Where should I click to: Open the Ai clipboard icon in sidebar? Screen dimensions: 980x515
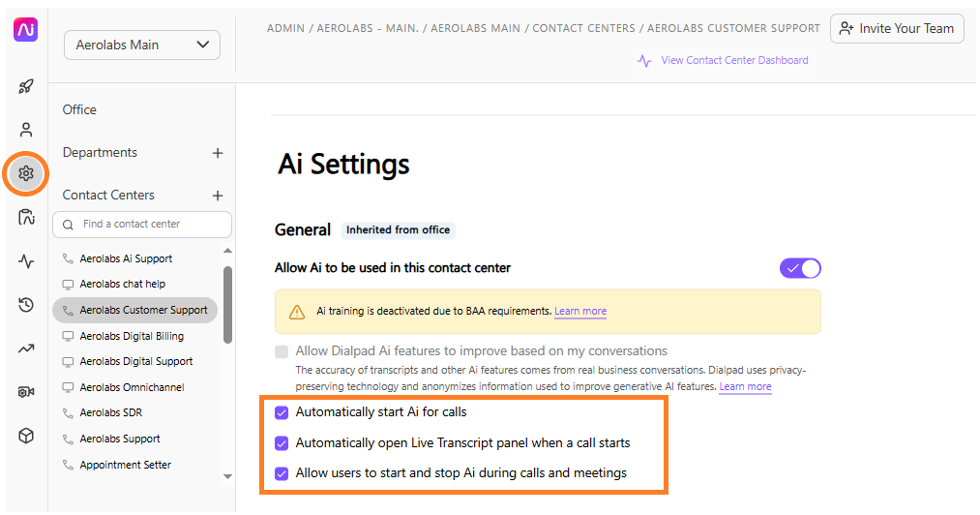pyautogui.click(x=26, y=217)
